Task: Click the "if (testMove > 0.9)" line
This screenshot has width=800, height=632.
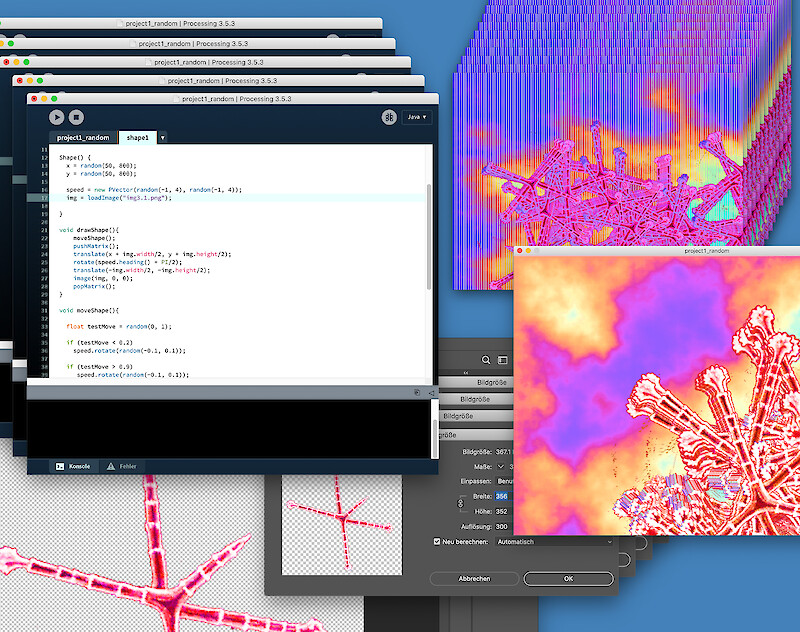Action: 99,367
